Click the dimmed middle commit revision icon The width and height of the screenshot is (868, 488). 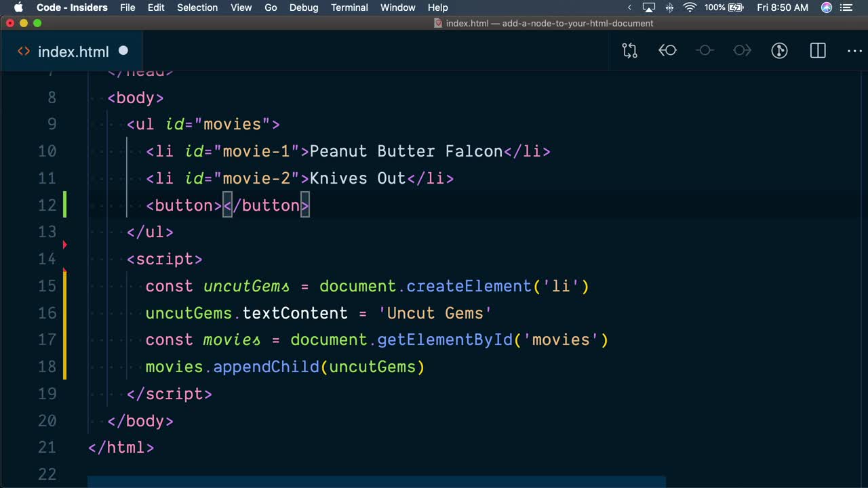pos(705,51)
